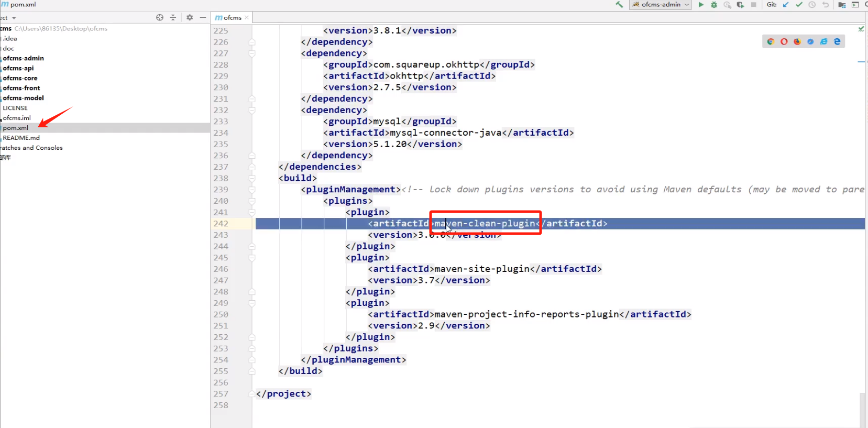The width and height of the screenshot is (868, 428).
Task: Click the gray Stop square icon
Action: 753,5
